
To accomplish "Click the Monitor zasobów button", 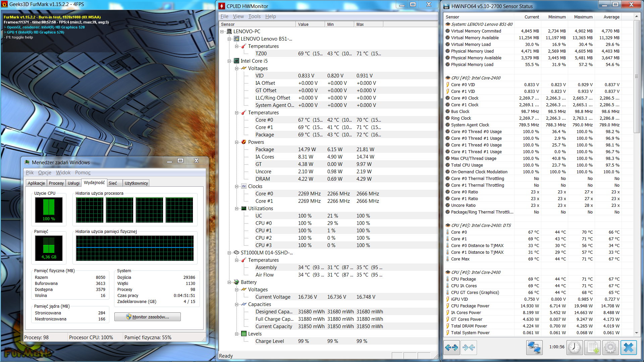I will point(148,317).
